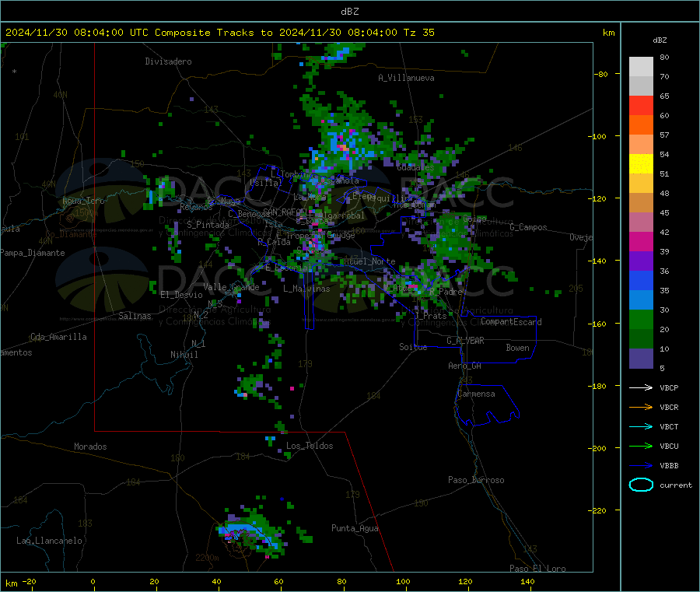Click the Carmensa blue district outline
The height and width of the screenshot is (592, 700).
click(x=487, y=405)
